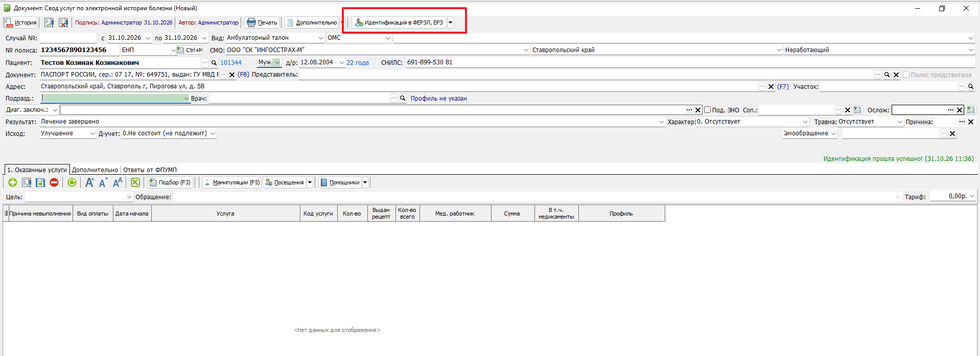Click the patient number link 101344
This screenshot has width=980, height=356.
pos(231,63)
